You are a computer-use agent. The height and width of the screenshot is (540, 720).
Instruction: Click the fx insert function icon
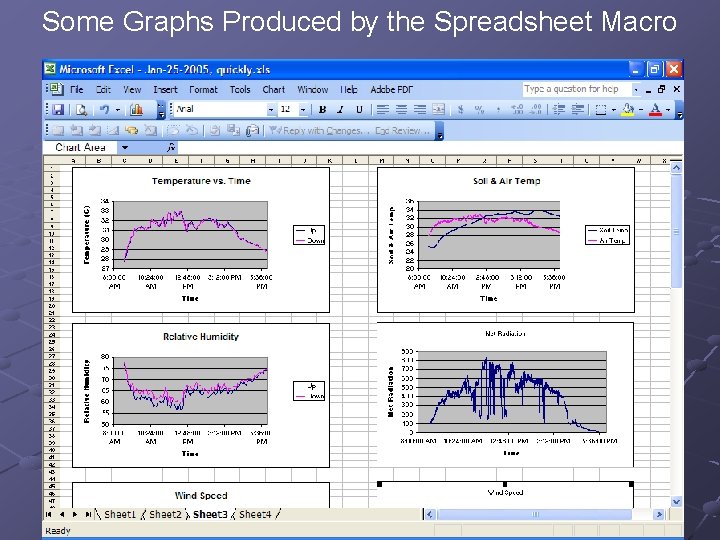coord(171,147)
